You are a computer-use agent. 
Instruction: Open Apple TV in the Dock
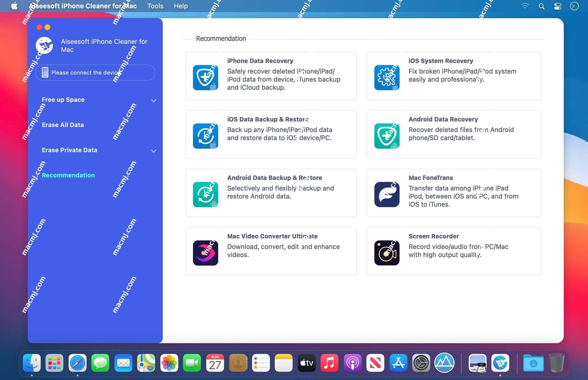tap(307, 363)
